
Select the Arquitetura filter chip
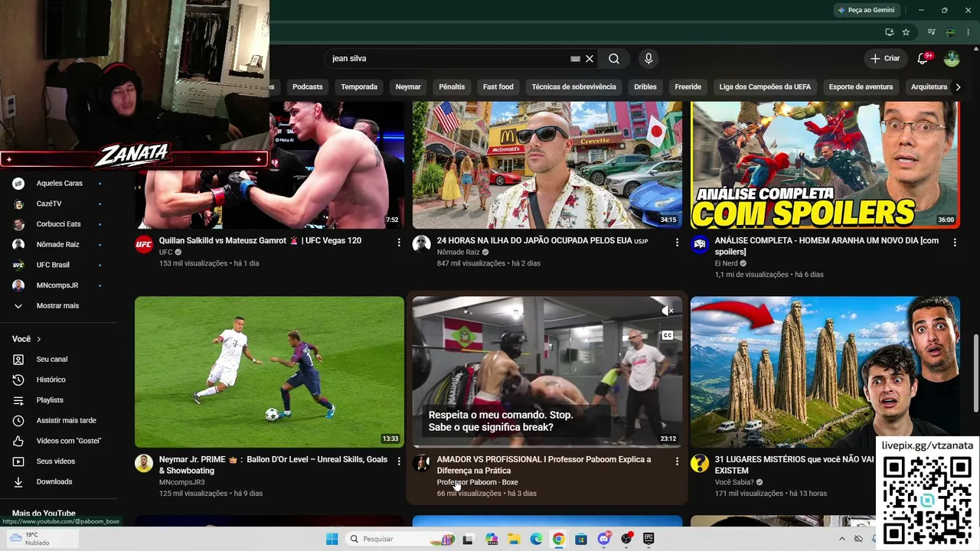point(929,87)
